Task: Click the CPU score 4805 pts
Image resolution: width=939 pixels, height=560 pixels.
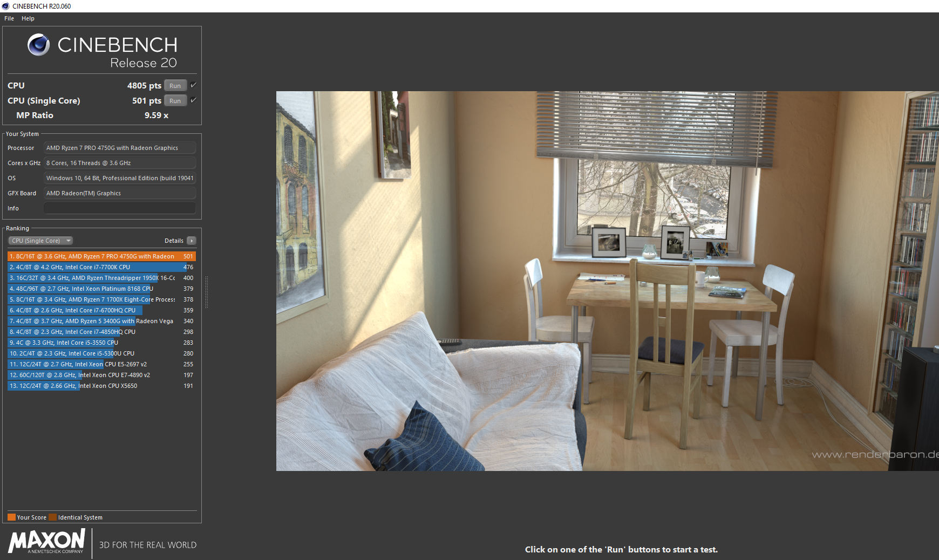Action: [144, 86]
